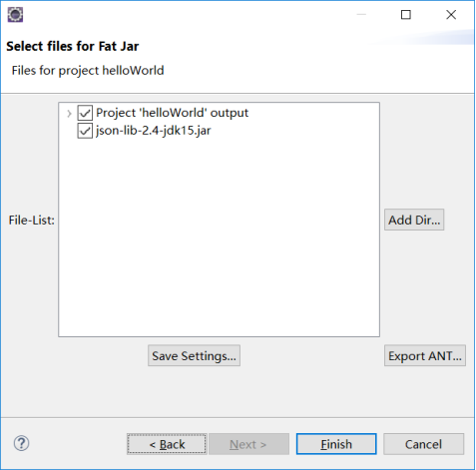Viewport: 476px width, 470px height.
Task: Click the greyed-out Next > button
Action: coord(248,444)
